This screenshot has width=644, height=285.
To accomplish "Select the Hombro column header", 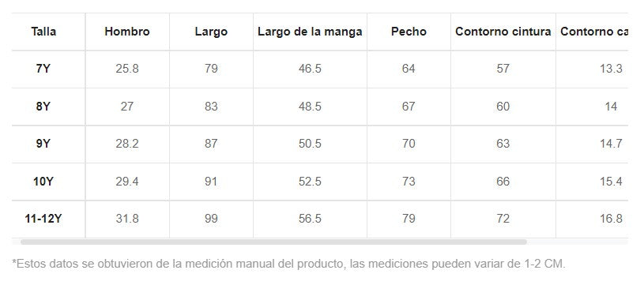I will click(127, 32).
